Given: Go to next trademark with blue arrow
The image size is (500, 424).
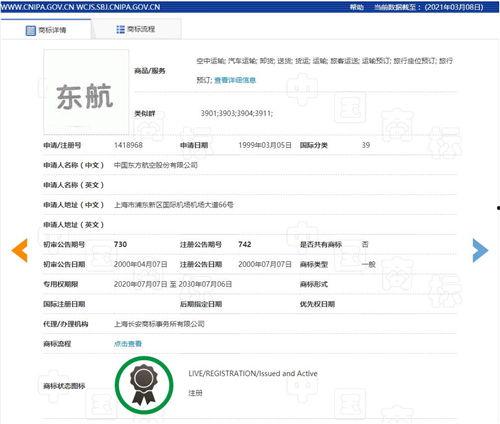Looking at the screenshot, I should [x=480, y=250].
